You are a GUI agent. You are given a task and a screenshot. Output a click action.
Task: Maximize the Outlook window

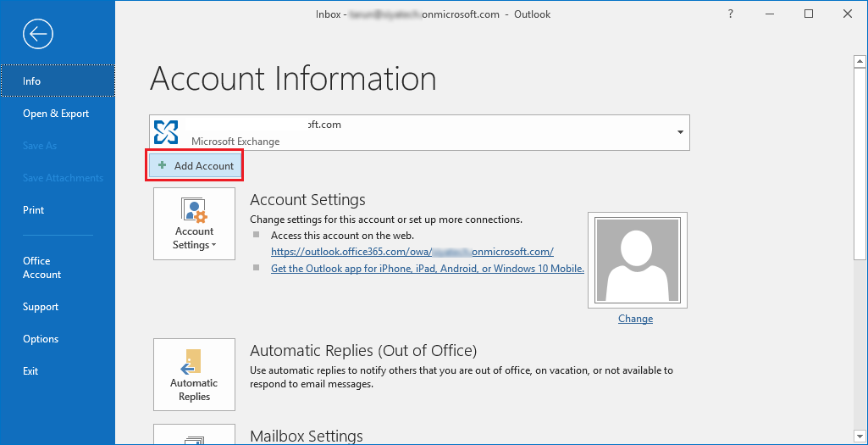(x=809, y=14)
